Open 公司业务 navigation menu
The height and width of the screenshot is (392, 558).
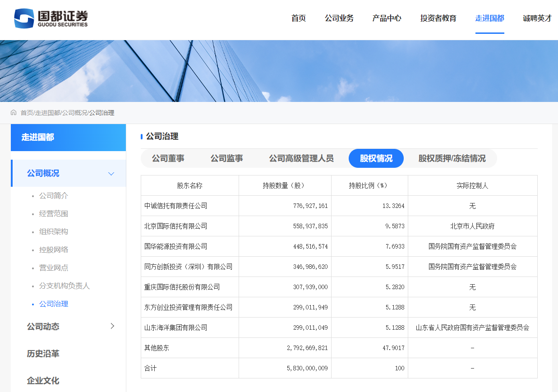tap(339, 18)
